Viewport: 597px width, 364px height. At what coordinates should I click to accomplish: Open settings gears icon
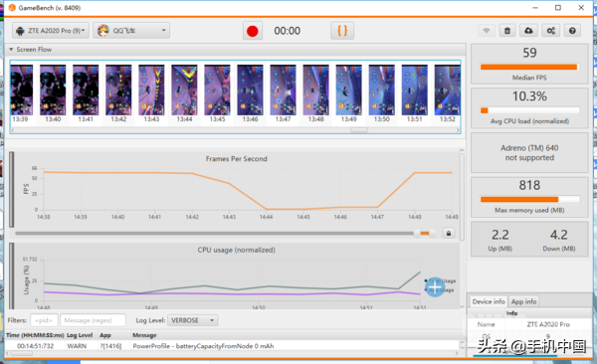pos(550,31)
